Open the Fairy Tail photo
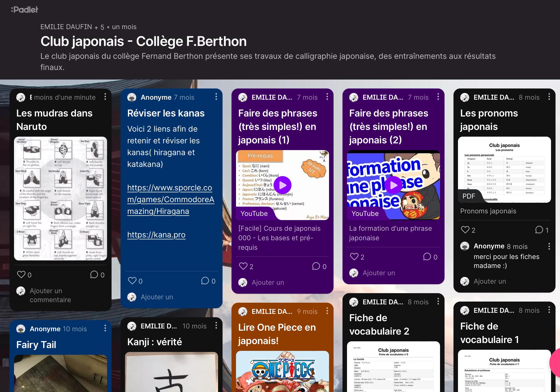 pos(61,373)
